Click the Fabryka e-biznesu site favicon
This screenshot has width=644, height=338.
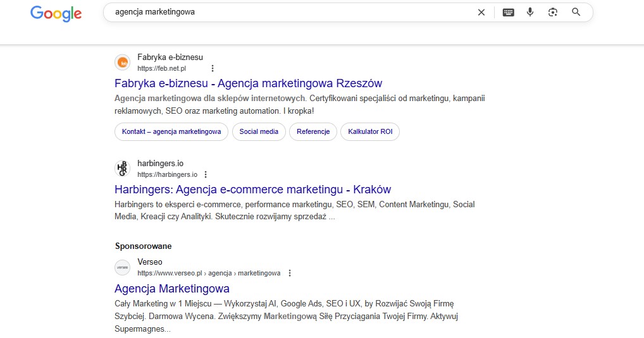point(122,63)
